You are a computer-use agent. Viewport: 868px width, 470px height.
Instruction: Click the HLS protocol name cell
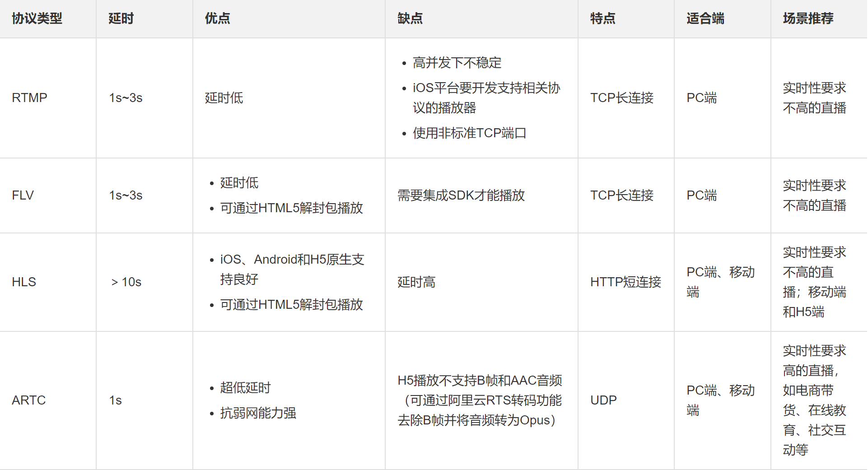tap(23, 282)
